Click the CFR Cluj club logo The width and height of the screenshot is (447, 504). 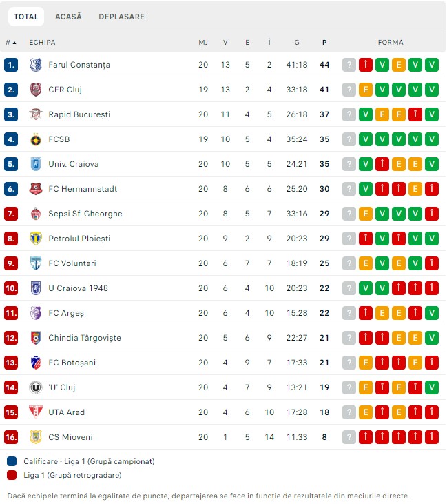coord(36,90)
